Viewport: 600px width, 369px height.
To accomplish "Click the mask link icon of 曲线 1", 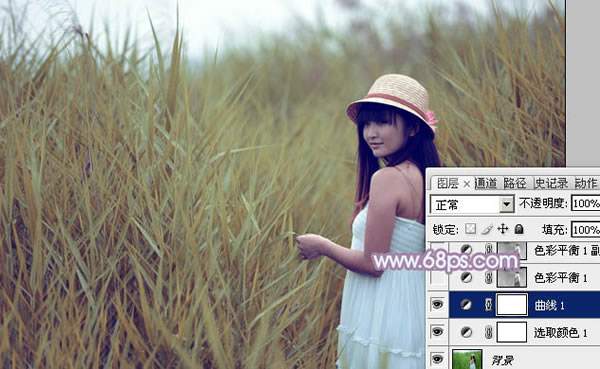I will [x=488, y=305].
